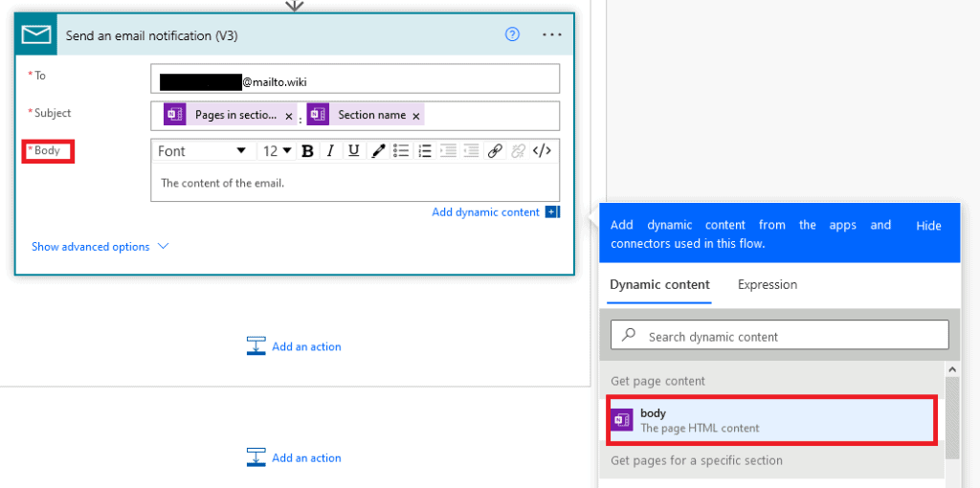This screenshot has height=488, width=980.
Task: Switch to the Dynamic content tab
Action: coord(659,285)
